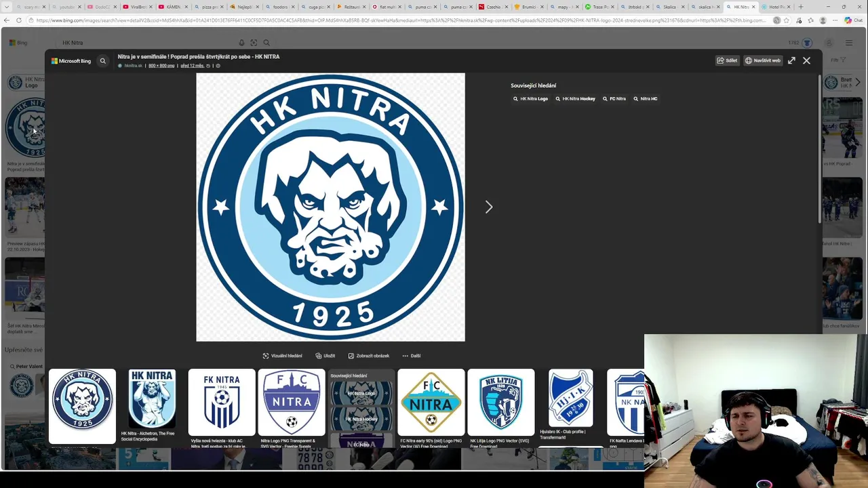The width and height of the screenshot is (868, 488).
Task: Select related search FC Nitra
Action: (614, 99)
